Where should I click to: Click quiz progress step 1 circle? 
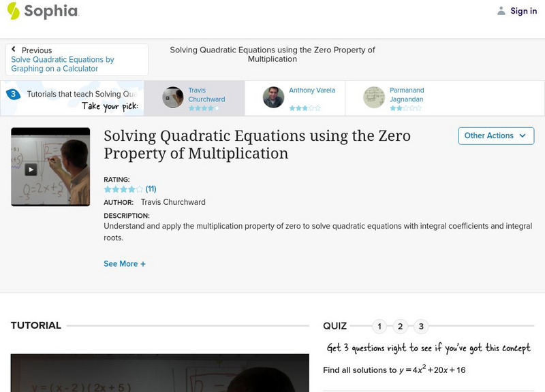point(379,325)
